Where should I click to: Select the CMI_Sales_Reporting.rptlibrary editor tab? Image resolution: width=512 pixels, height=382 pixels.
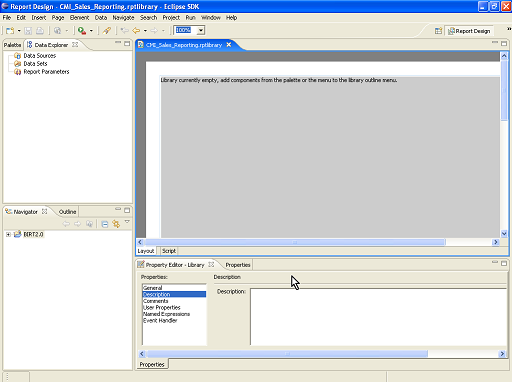184,45
